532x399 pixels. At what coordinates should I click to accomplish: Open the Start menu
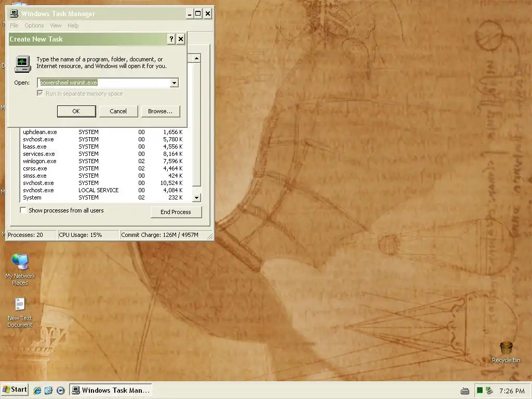(15, 390)
